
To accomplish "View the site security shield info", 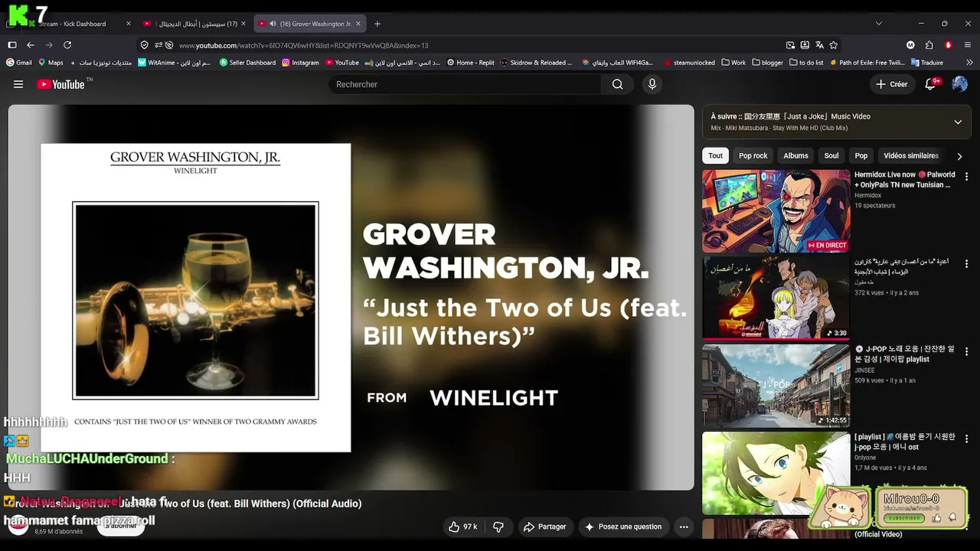I will click(145, 45).
